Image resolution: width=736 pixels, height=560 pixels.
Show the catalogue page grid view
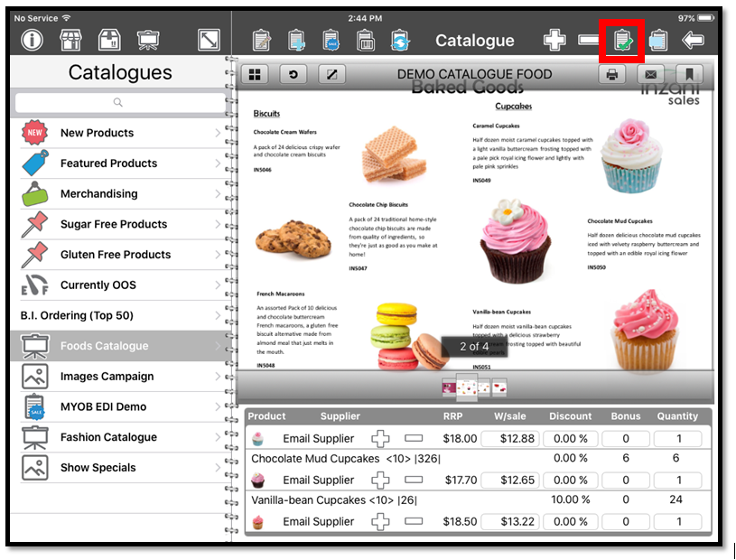click(x=255, y=74)
